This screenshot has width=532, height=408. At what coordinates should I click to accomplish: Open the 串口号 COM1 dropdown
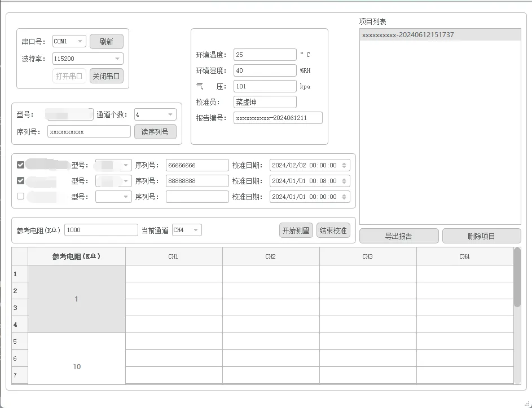[69, 41]
